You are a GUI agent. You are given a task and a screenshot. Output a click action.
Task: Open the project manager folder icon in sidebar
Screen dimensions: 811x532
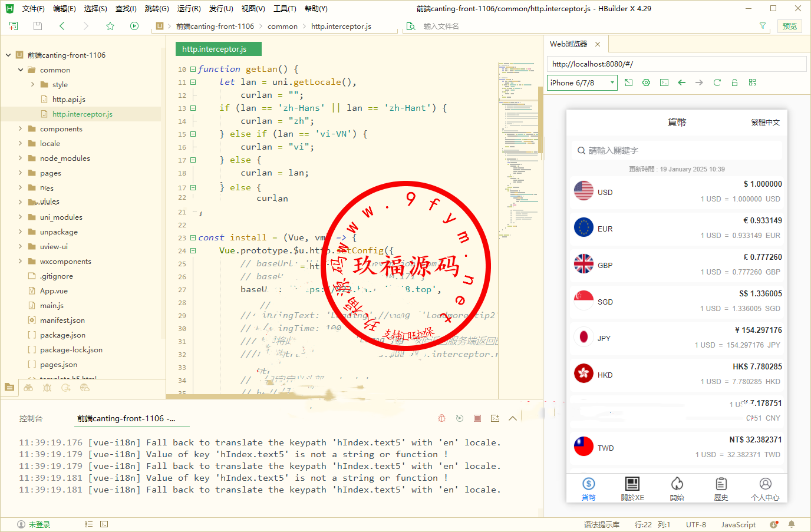(x=9, y=387)
